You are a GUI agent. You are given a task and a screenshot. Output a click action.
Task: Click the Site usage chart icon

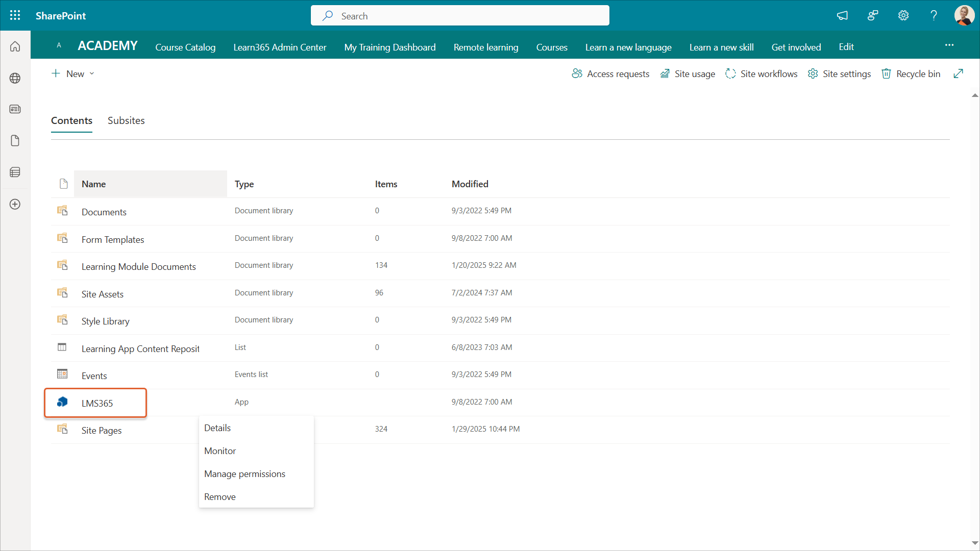point(665,74)
